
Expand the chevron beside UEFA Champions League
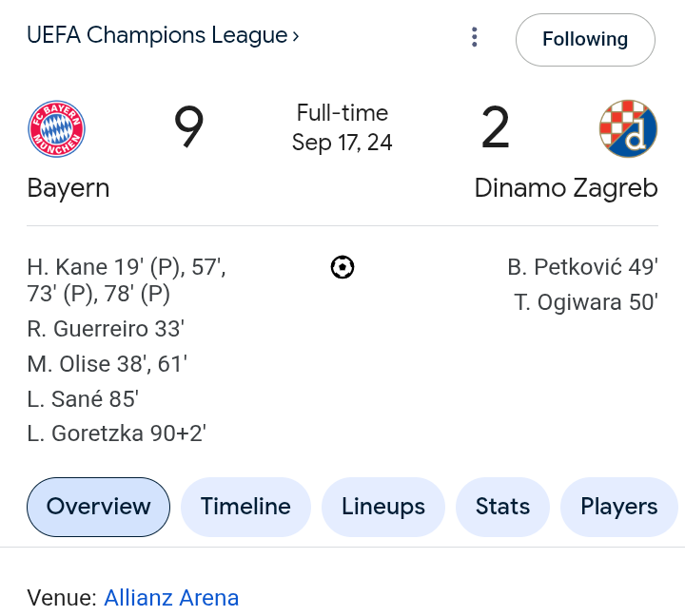point(296,36)
